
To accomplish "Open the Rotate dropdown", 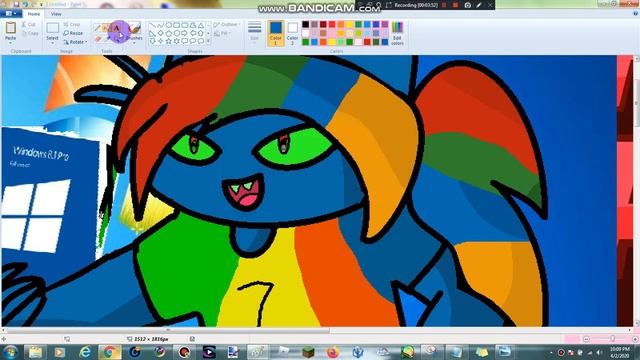I will click(x=76, y=42).
